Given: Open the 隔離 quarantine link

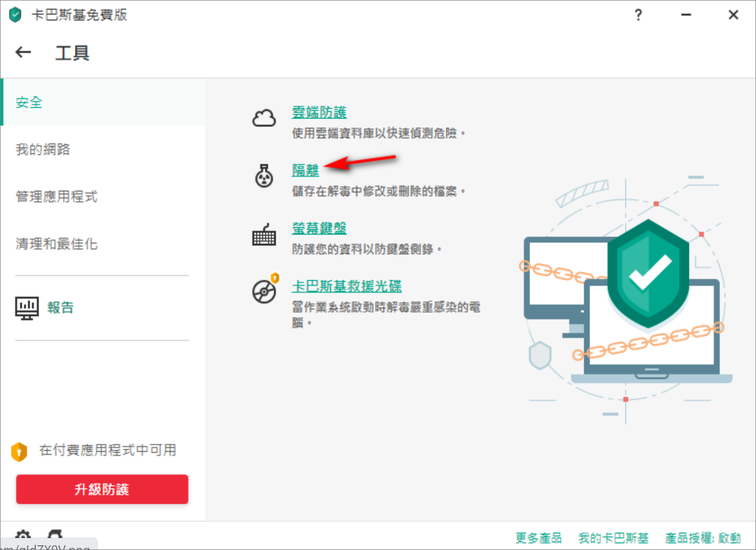Looking at the screenshot, I should click(305, 170).
